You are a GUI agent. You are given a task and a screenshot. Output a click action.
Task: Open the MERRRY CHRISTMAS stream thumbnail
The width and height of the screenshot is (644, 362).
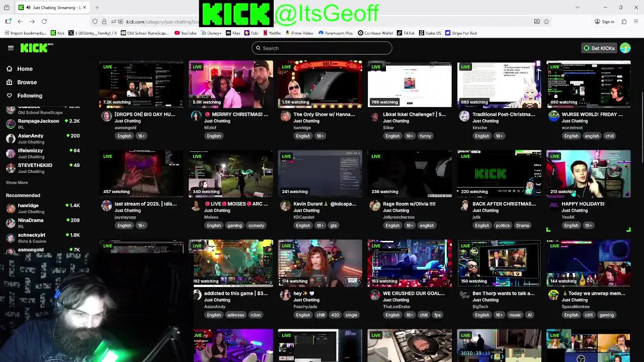click(x=231, y=84)
